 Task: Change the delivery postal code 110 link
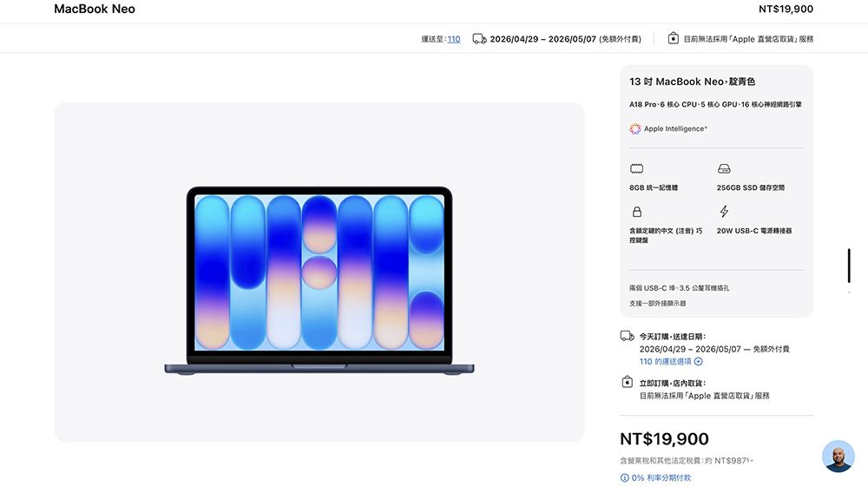[454, 39]
